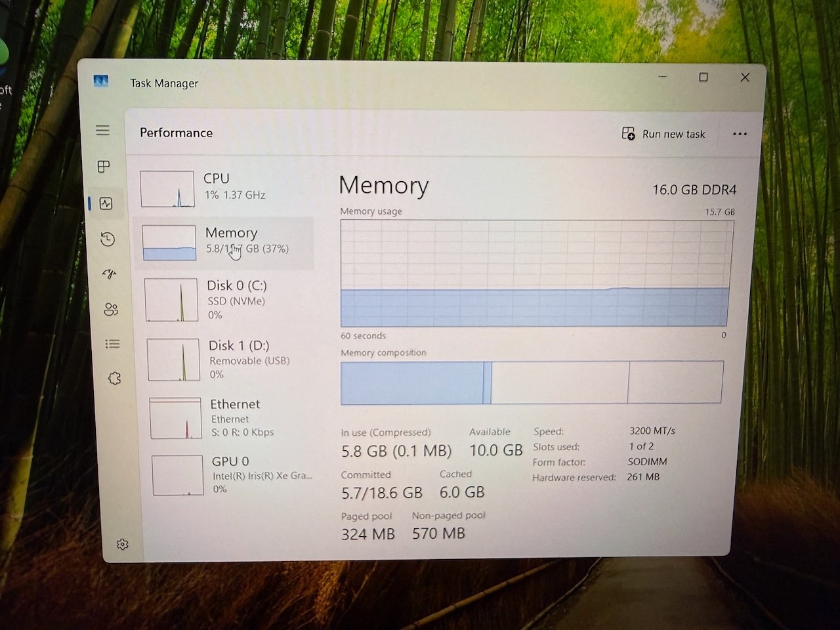This screenshot has width=840, height=630.
Task: Click the Performance page title
Action: click(176, 133)
